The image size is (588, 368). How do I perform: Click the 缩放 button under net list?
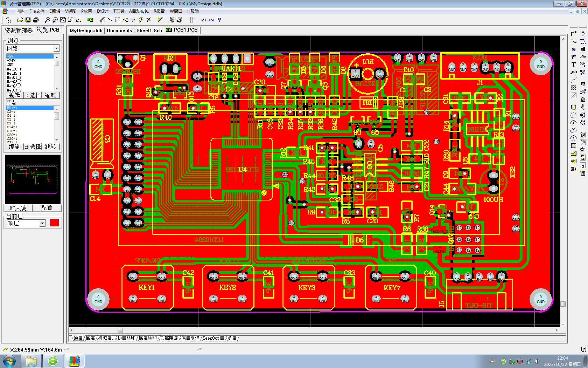(50, 95)
